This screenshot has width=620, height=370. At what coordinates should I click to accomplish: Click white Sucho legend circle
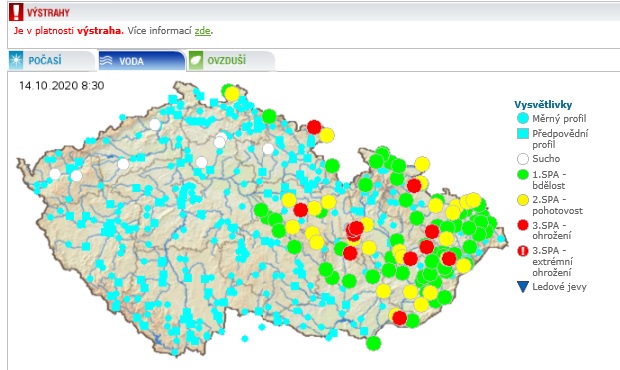[523, 159]
